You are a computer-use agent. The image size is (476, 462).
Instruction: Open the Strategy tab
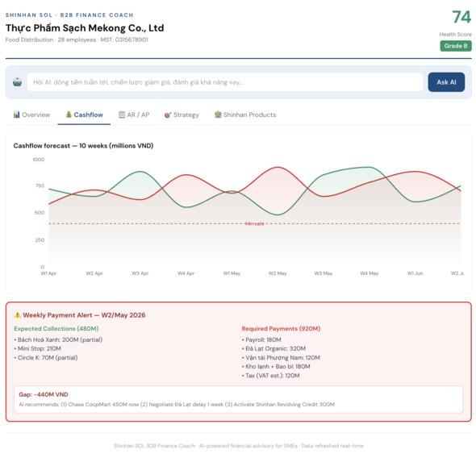pyautogui.click(x=182, y=114)
